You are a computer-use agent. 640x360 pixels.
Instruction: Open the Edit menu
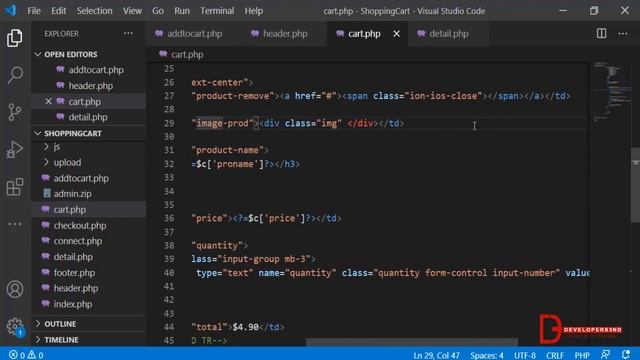58,11
